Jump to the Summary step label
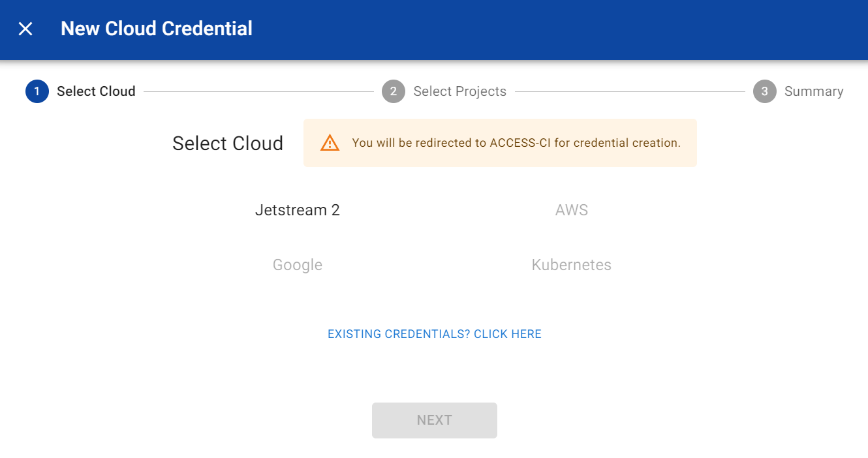The width and height of the screenshot is (868, 458). tap(814, 91)
